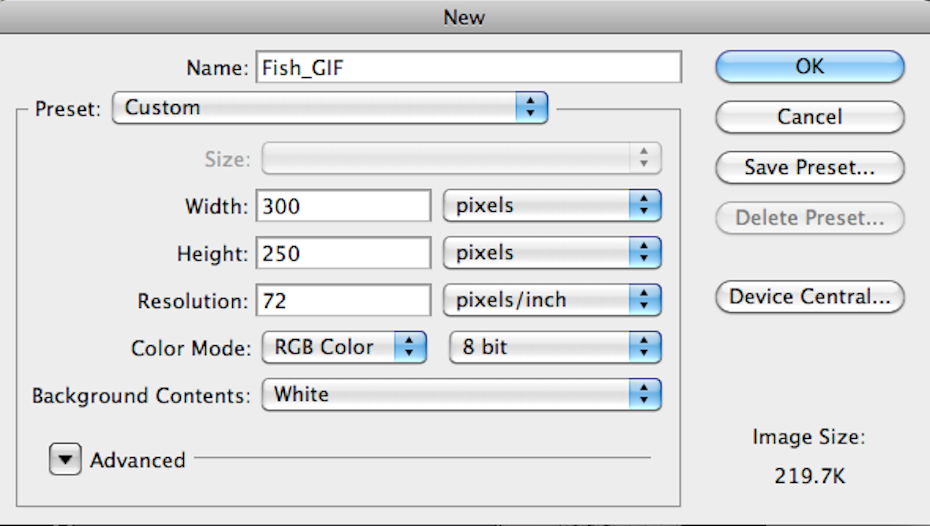Click Save Preset button

[x=809, y=167]
